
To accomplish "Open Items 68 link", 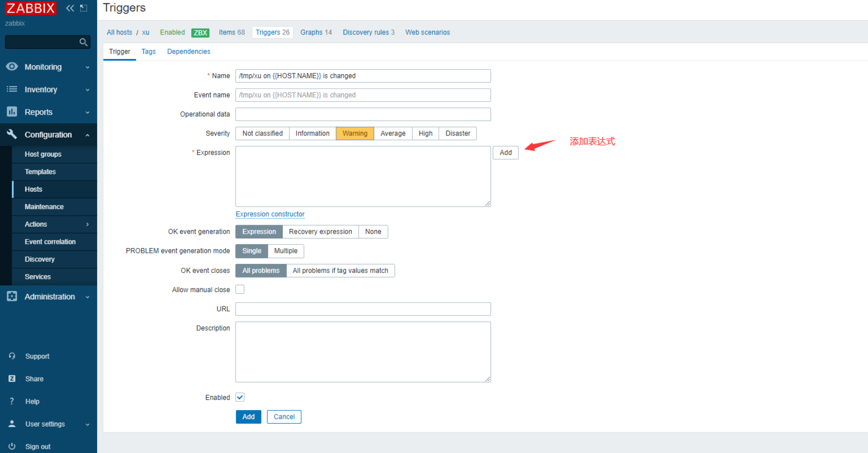I will (232, 32).
